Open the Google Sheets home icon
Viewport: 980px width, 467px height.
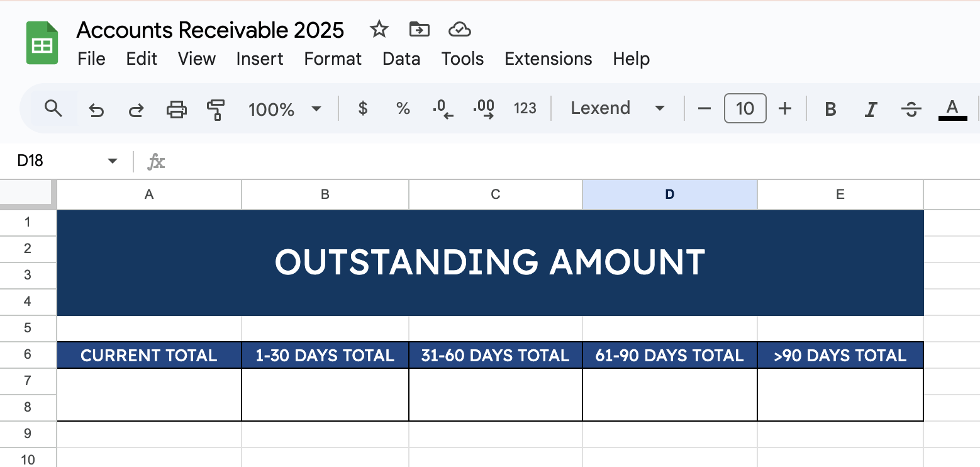tap(42, 43)
